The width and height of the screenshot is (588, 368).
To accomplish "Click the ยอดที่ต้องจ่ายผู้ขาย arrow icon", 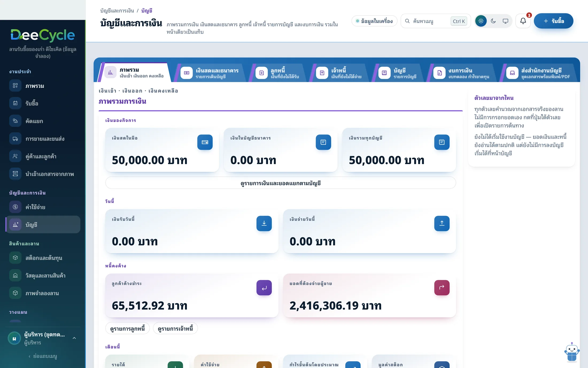I will click(442, 288).
